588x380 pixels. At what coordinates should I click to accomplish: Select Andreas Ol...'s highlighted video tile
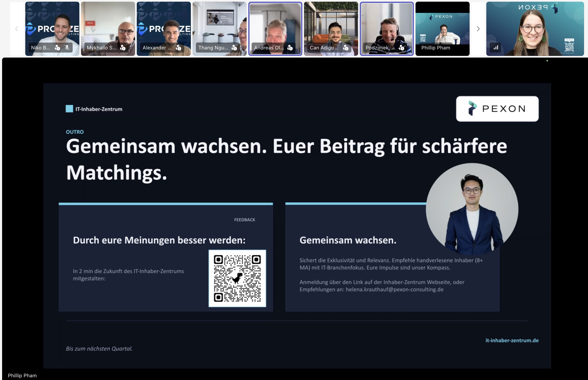tap(275, 29)
